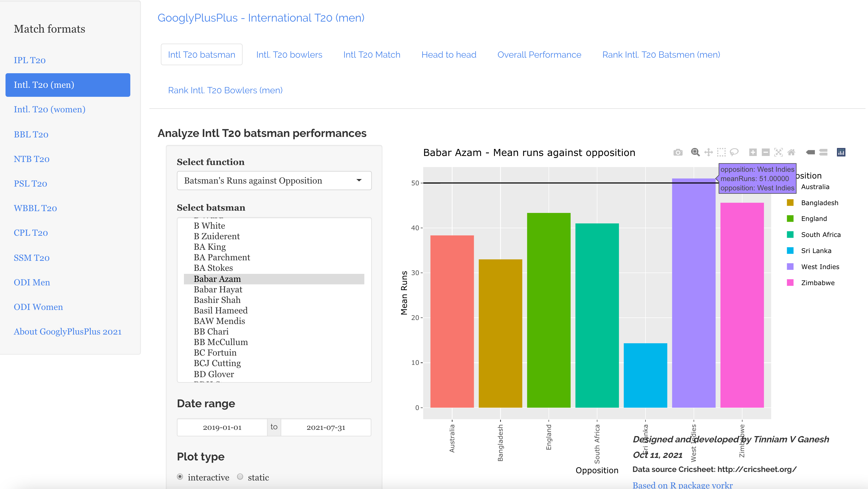Viewport: 868px width, 489px height.
Task: Open the Intl. T20 bowlers tab
Action: (x=289, y=55)
